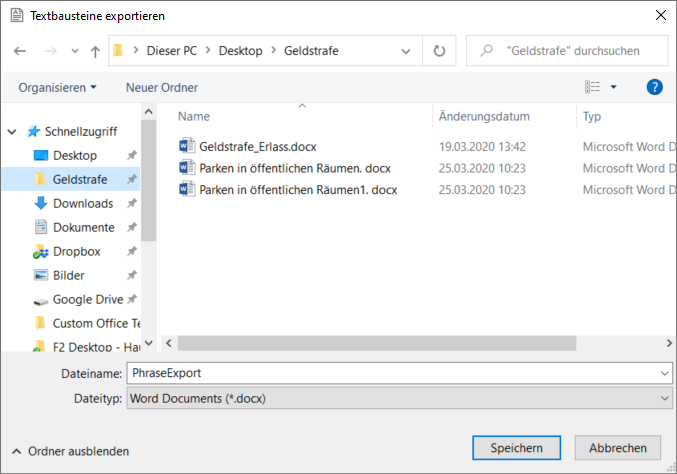Click the Word icon of Geldstrafe_Erlass.docx
Image resolution: width=677 pixels, height=474 pixels.
[x=186, y=146]
